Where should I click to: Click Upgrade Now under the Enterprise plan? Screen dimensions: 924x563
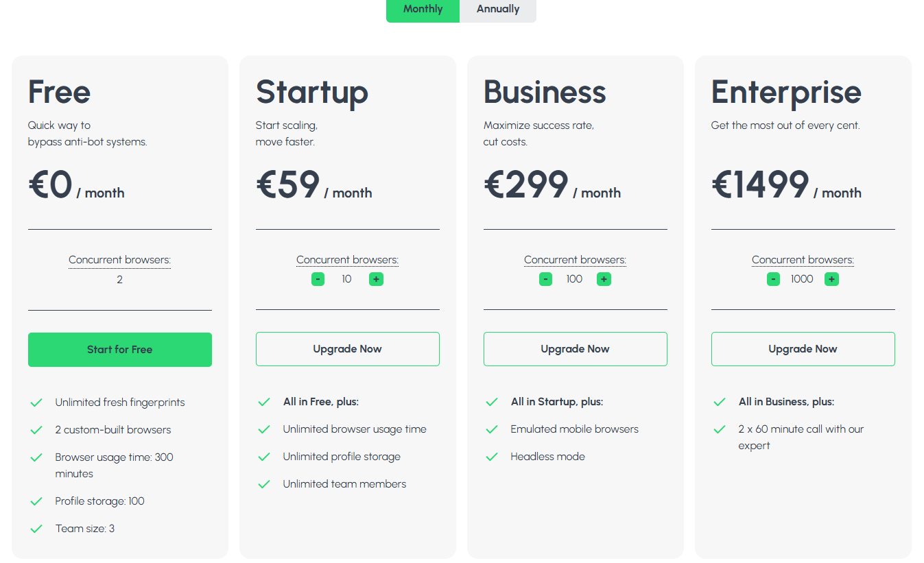pyautogui.click(x=803, y=348)
